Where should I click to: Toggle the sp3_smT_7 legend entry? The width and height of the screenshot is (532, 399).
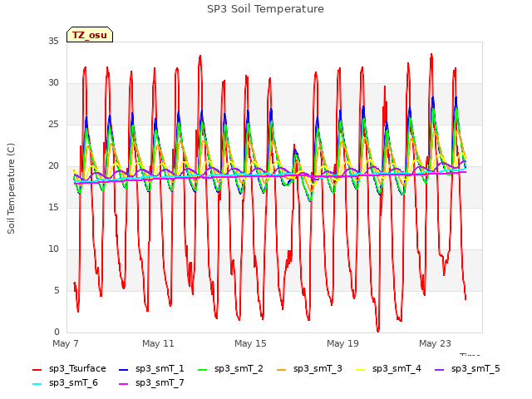click(151, 383)
